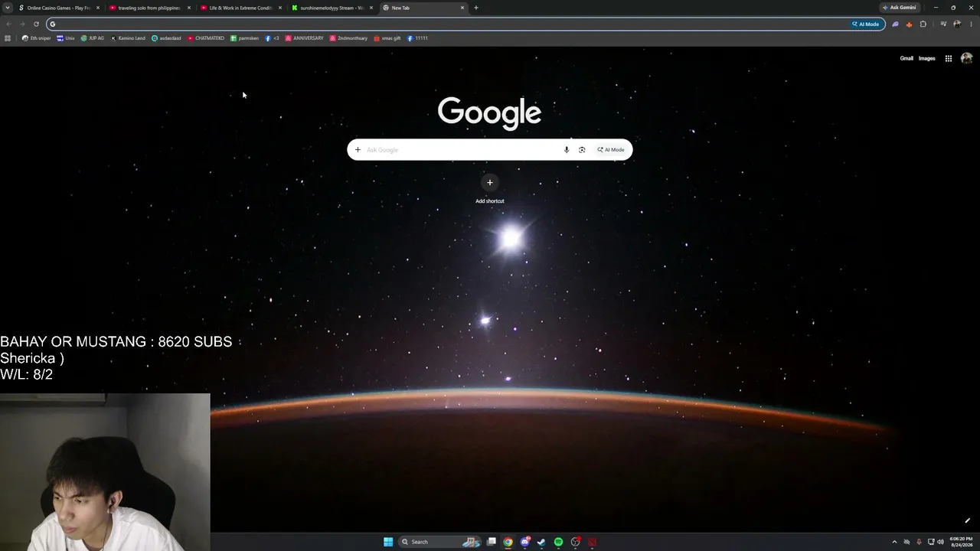Open Gmail link on Google page
This screenshot has width=980, height=551.
(906, 58)
